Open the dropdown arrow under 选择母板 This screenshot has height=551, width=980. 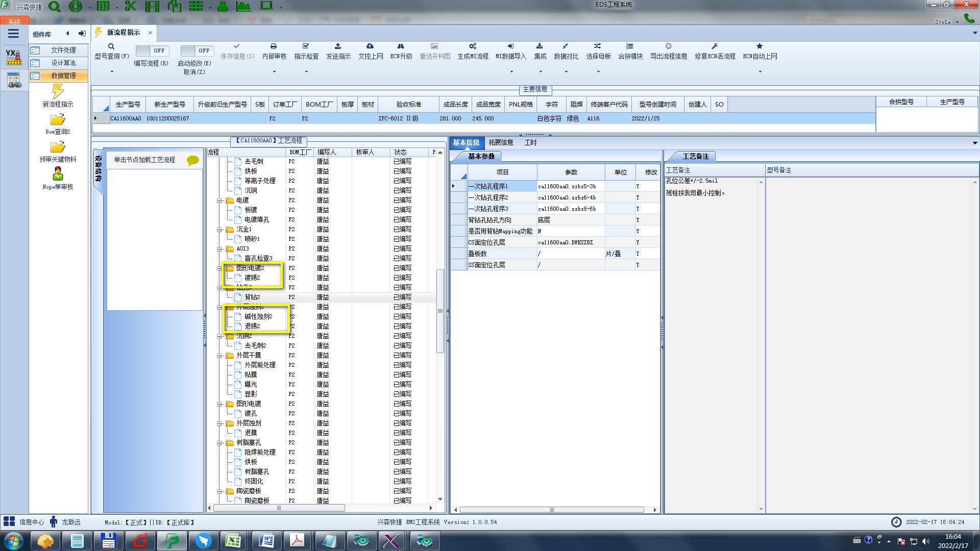pyautogui.click(x=598, y=71)
